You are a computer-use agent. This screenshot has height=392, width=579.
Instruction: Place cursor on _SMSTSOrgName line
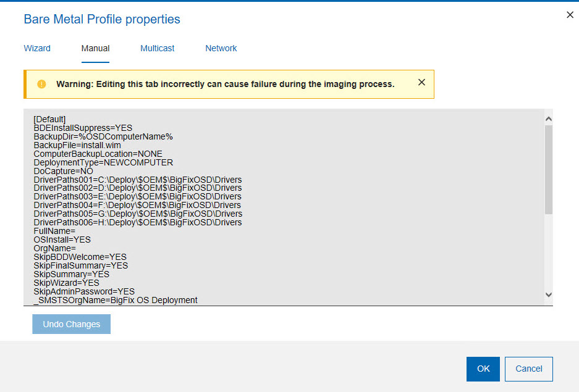tap(116, 300)
